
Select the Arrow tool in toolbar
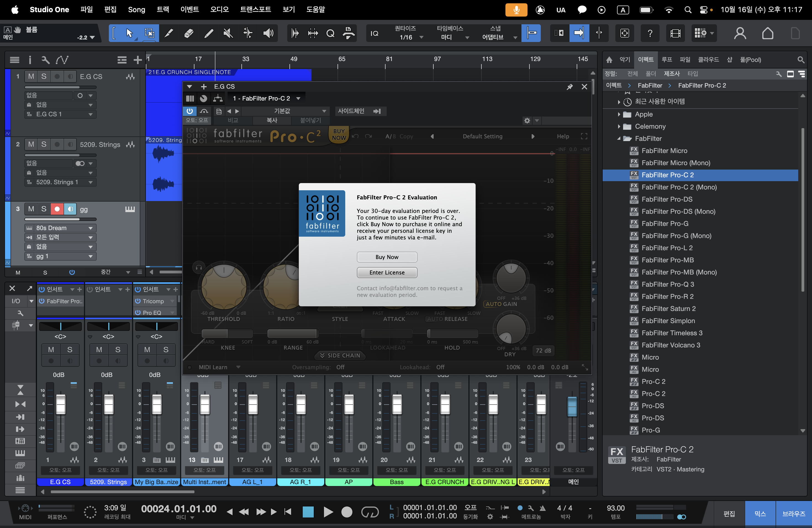click(x=129, y=33)
